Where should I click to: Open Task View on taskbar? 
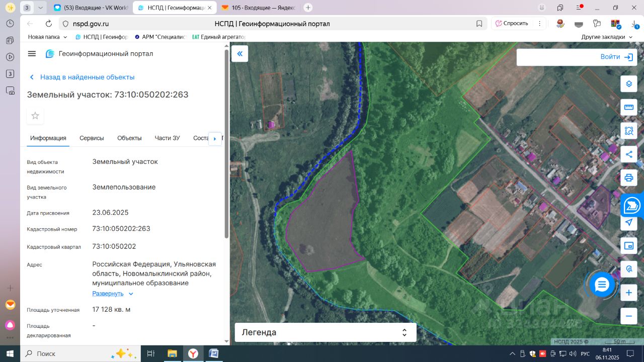pyautogui.click(x=150, y=353)
